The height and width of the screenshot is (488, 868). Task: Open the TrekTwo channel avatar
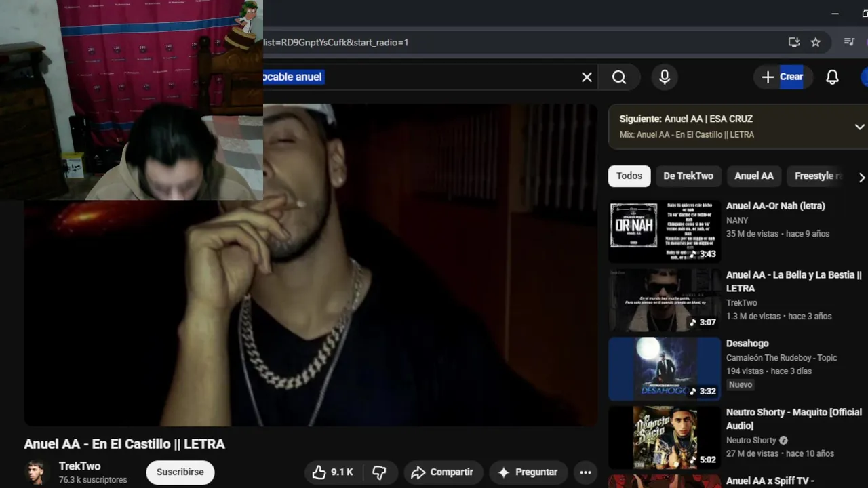(37, 472)
